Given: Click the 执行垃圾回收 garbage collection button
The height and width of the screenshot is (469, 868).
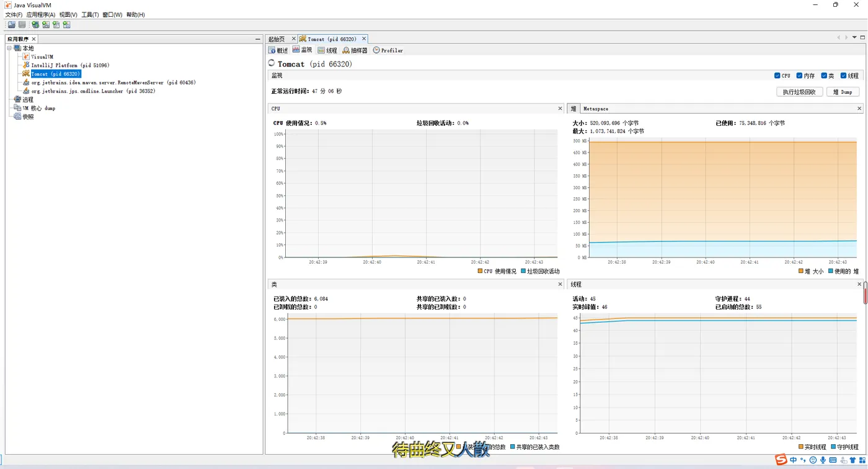Looking at the screenshot, I should point(800,92).
